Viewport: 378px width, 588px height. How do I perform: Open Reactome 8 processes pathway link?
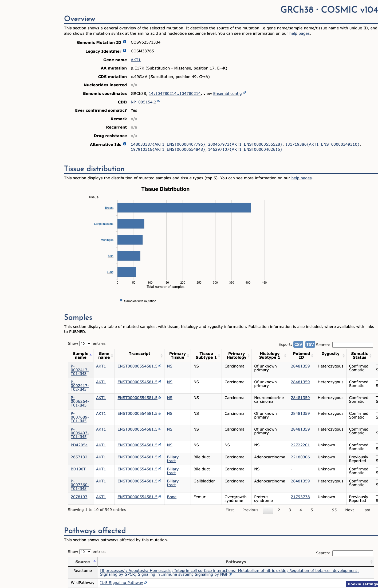(x=229, y=572)
